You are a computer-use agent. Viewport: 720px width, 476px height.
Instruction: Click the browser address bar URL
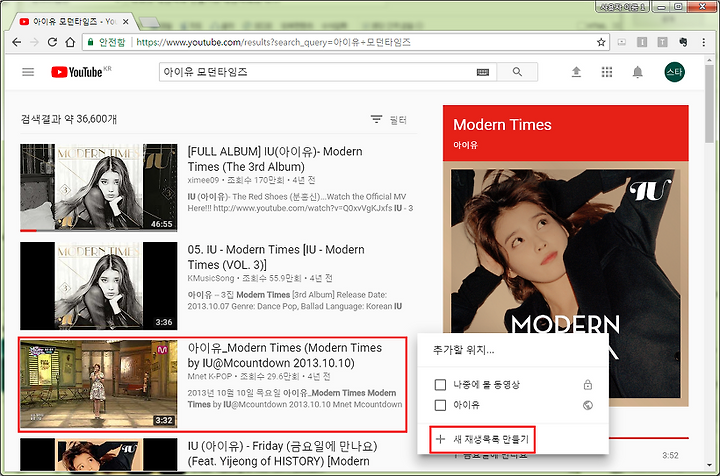273,42
